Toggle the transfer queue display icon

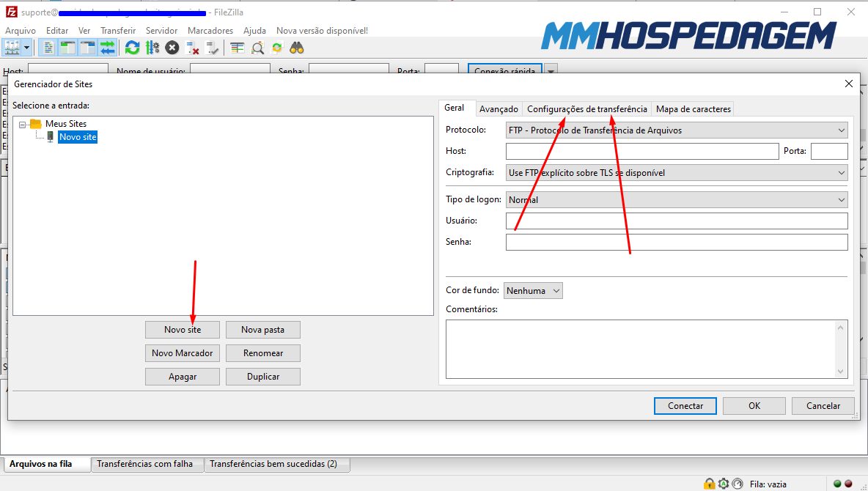(107, 48)
